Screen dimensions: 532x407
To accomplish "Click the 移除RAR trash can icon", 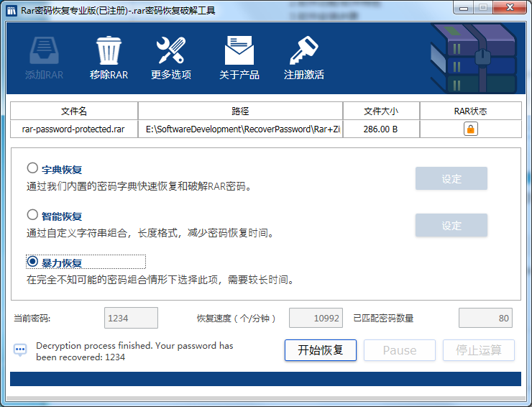I will tap(109, 50).
